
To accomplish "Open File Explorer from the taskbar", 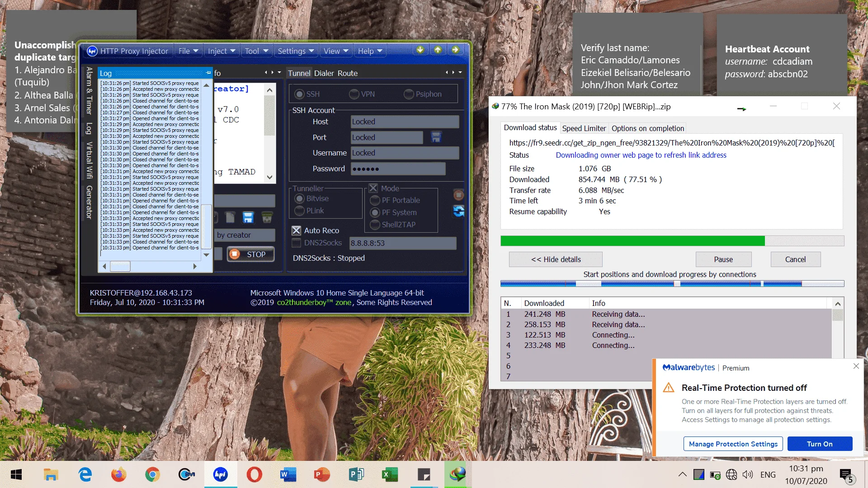I will 51,474.
